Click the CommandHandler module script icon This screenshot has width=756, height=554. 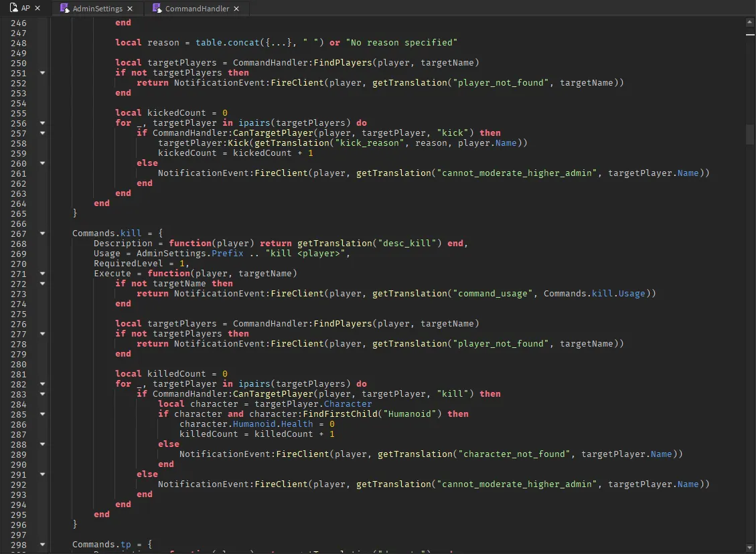(x=157, y=9)
